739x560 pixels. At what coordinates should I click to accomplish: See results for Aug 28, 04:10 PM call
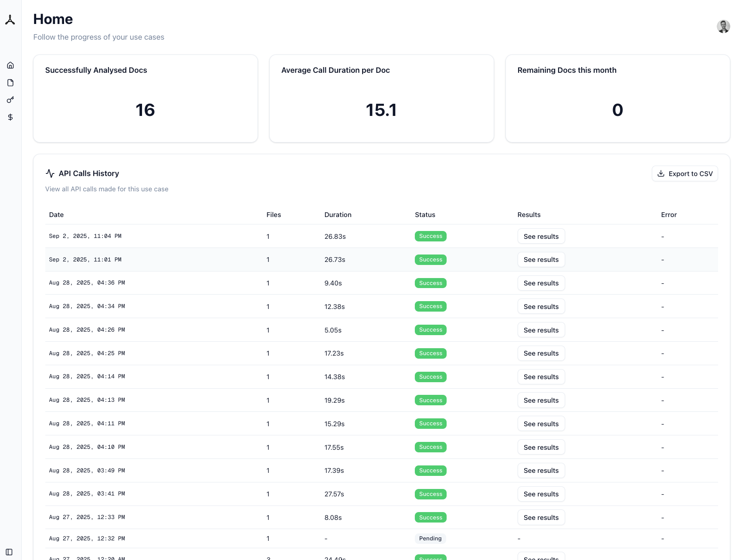click(x=541, y=447)
